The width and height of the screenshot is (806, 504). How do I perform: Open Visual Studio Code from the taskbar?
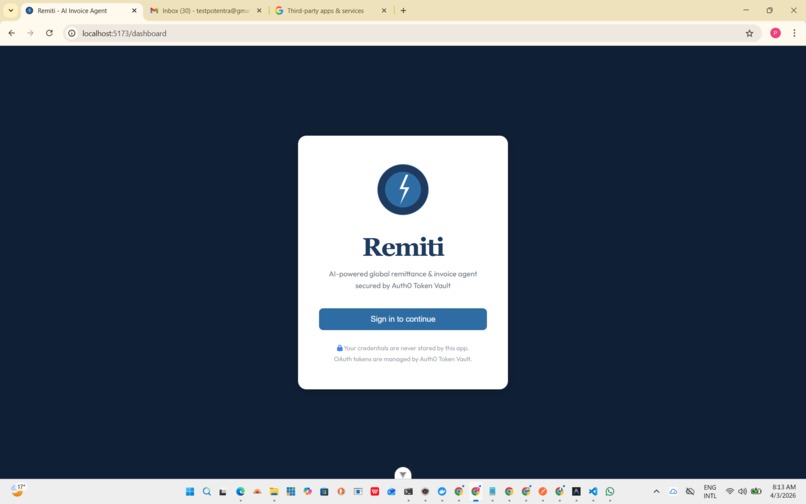(x=593, y=492)
